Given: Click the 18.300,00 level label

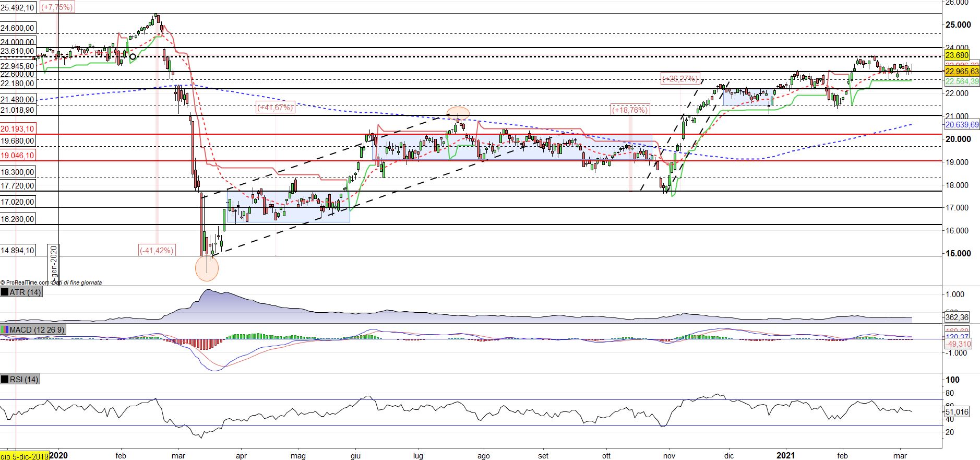Looking at the screenshot, I should (18, 172).
